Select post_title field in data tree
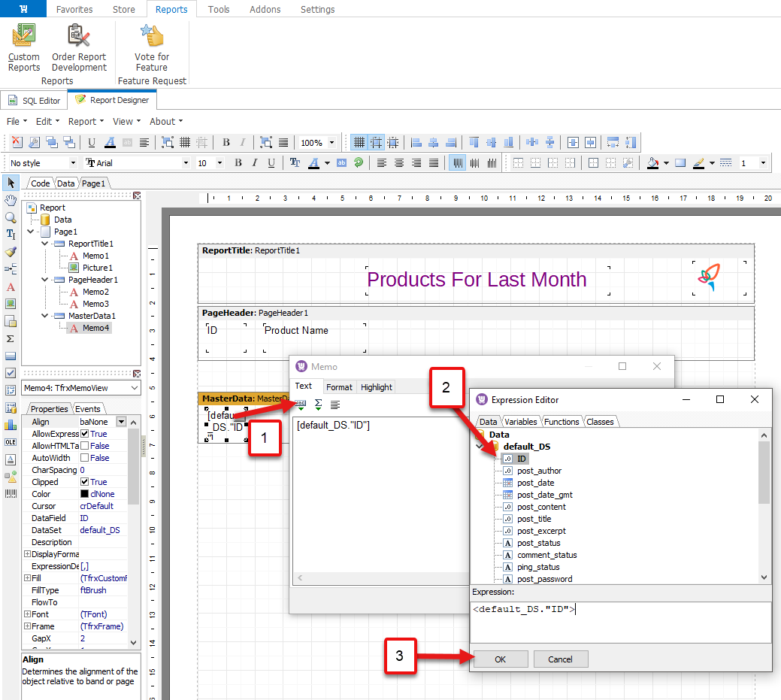Viewport: 781px width, 700px height. pyautogui.click(x=534, y=519)
